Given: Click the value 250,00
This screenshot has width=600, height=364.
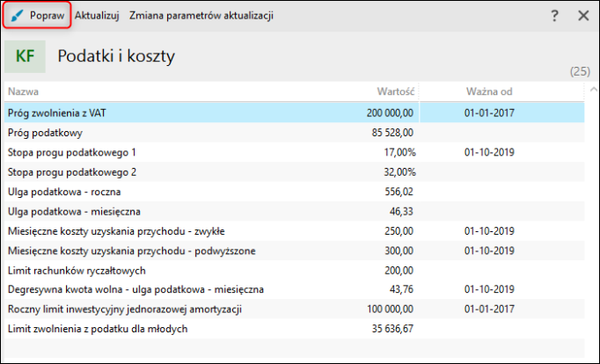Looking at the screenshot, I should click(399, 231).
